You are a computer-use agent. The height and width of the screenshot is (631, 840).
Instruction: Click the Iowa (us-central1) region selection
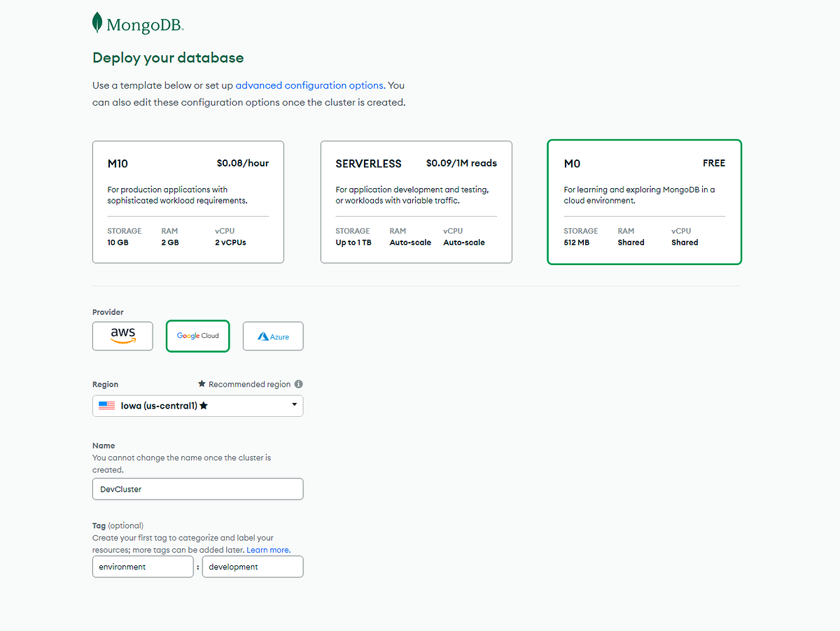pyautogui.click(x=198, y=406)
